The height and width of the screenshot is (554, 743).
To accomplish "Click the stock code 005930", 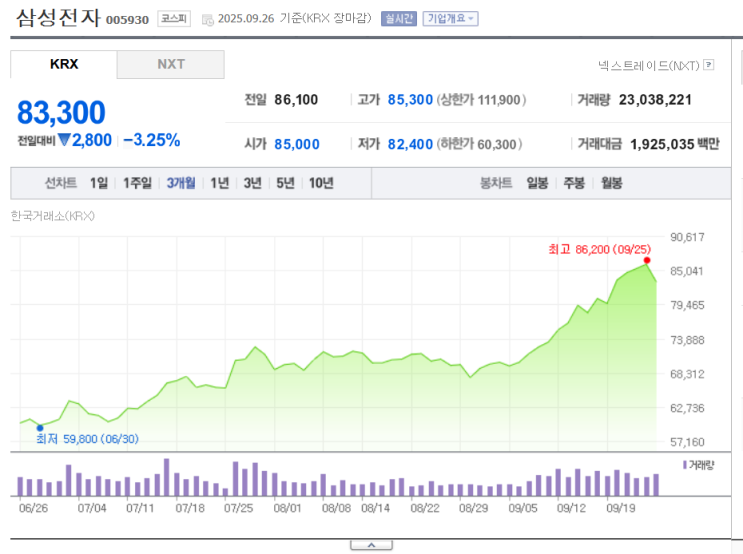I will tap(127, 20).
